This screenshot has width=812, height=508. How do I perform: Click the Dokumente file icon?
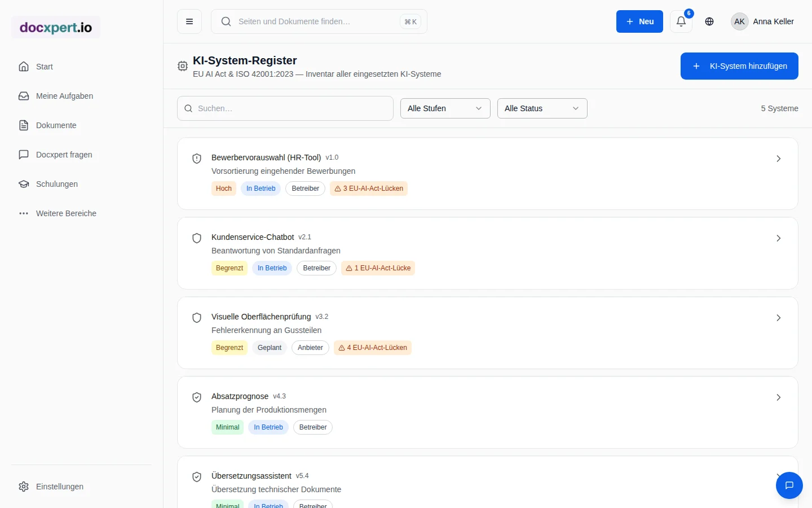click(x=24, y=125)
